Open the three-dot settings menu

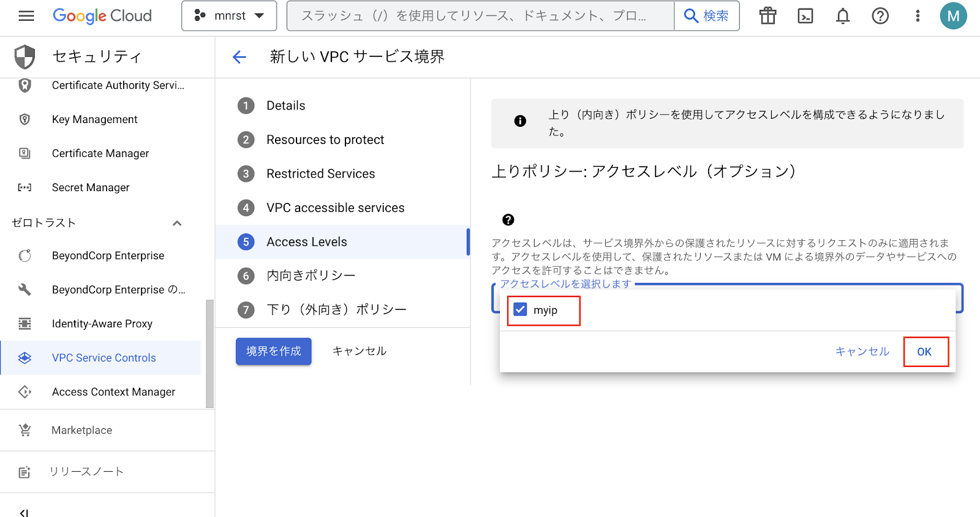[918, 16]
